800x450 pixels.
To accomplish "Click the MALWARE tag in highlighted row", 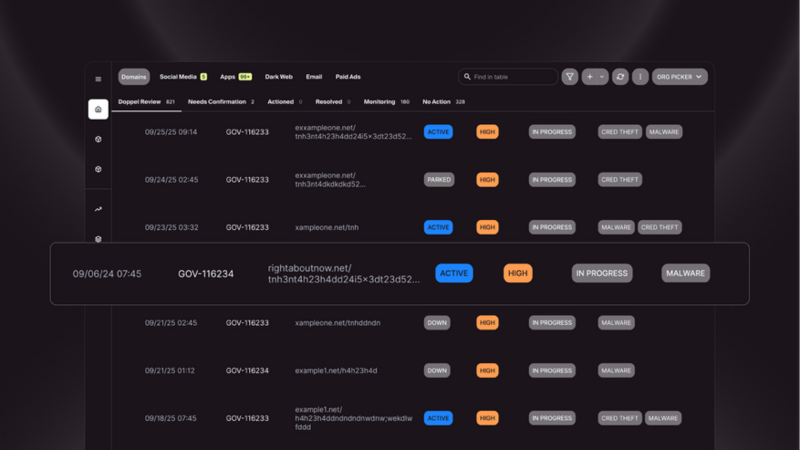I will [x=685, y=273].
